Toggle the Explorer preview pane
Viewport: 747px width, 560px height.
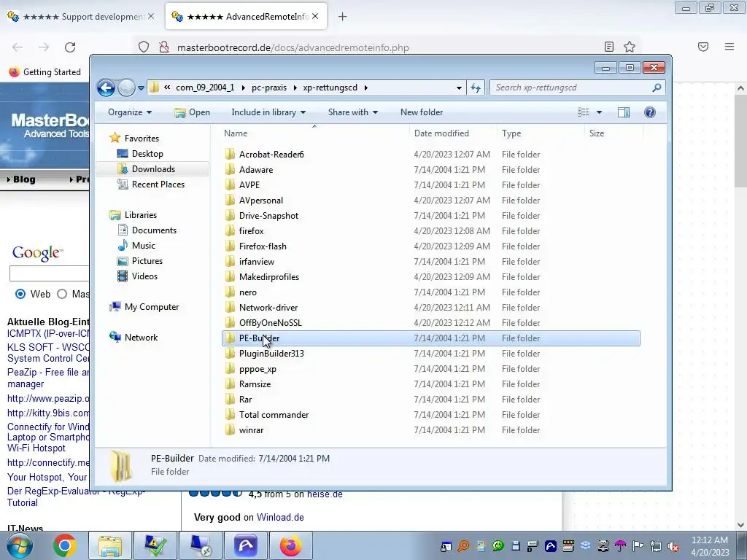click(623, 112)
